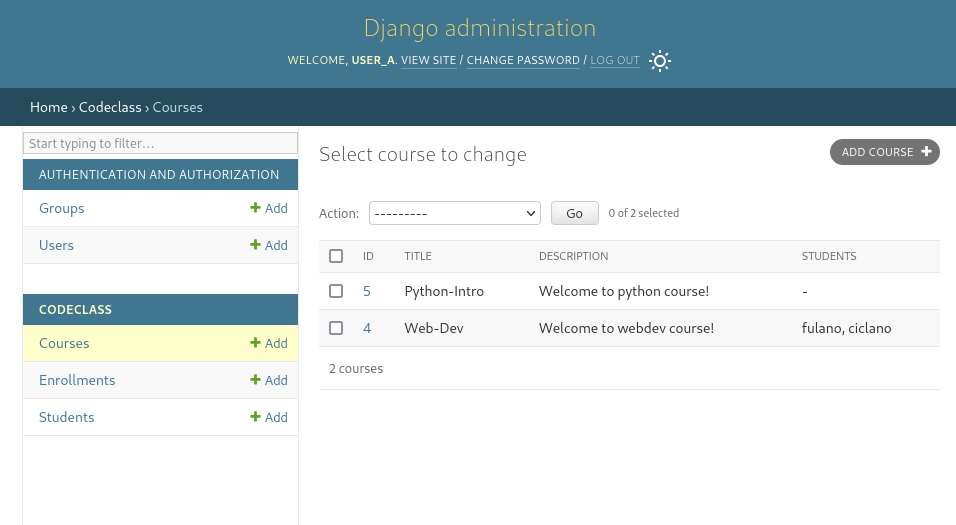Check the box for Python-Intro course
Screen dimensions: 956x525
click(x=336, y=291)
